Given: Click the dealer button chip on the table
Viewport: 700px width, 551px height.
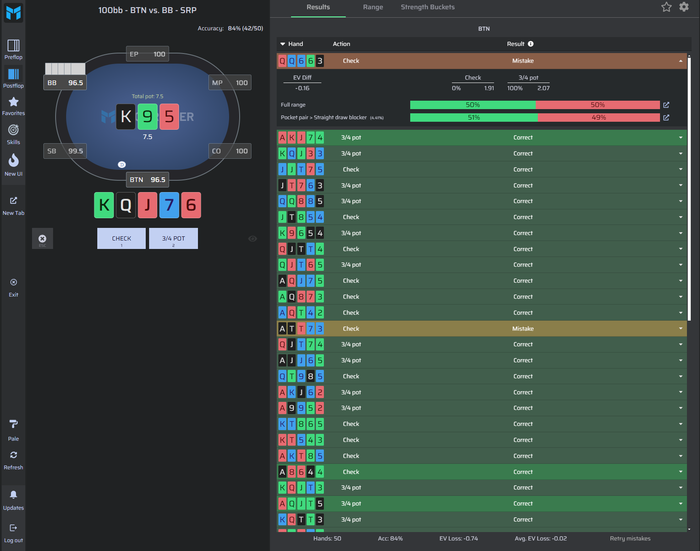Looking at the screenshot, I should (x=121, y=165).
